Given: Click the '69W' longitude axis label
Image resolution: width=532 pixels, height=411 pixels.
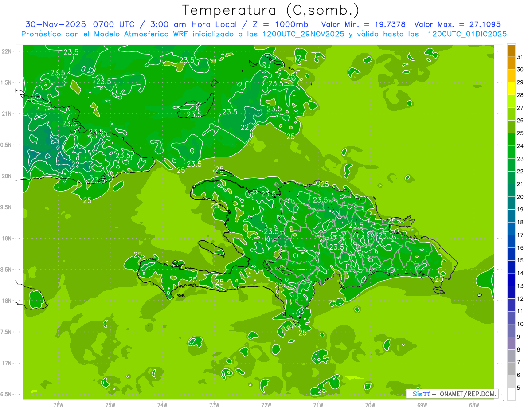Looking at the screenshot, I should coord(422,405).
